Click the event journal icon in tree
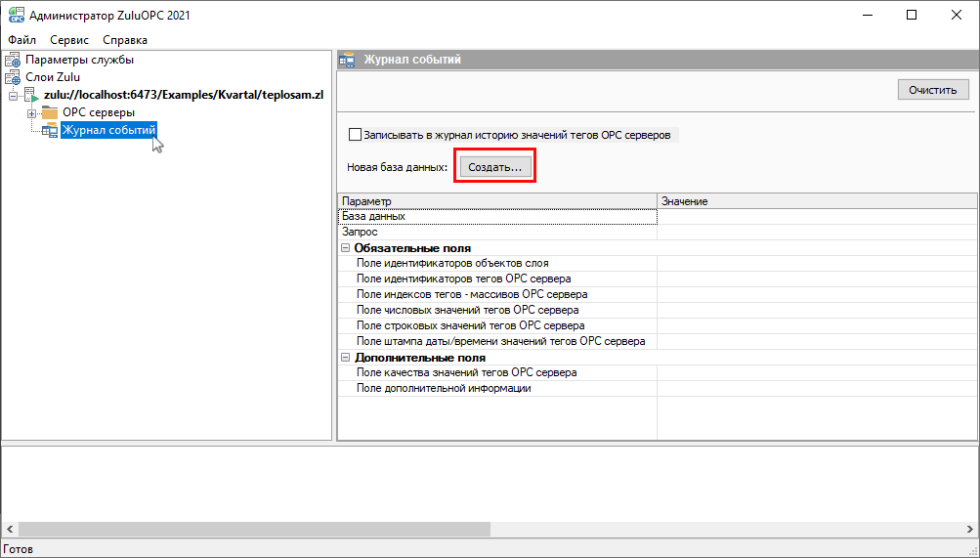The height and width of the screenshot is (558, 980). click(50, 131)
